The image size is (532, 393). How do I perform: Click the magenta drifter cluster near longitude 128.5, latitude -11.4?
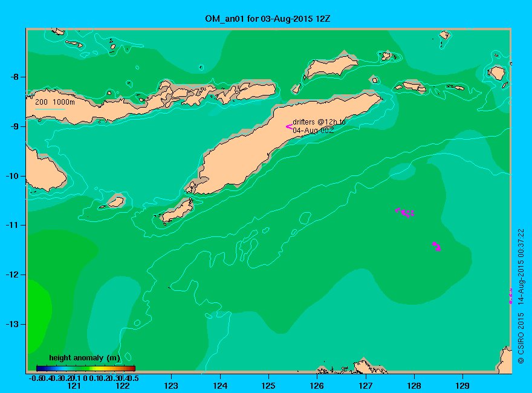pos(436,247)
